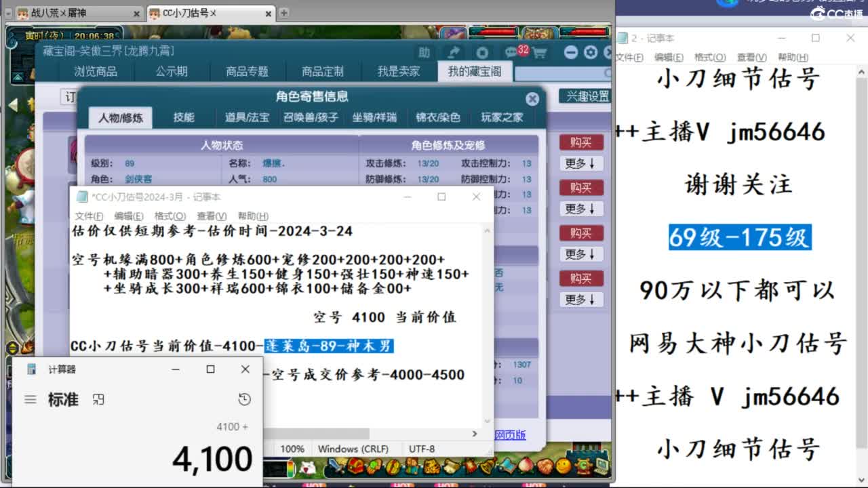Select the 人物/修炼 tab
Screen dimensions: 868x488
click(121, 118)
